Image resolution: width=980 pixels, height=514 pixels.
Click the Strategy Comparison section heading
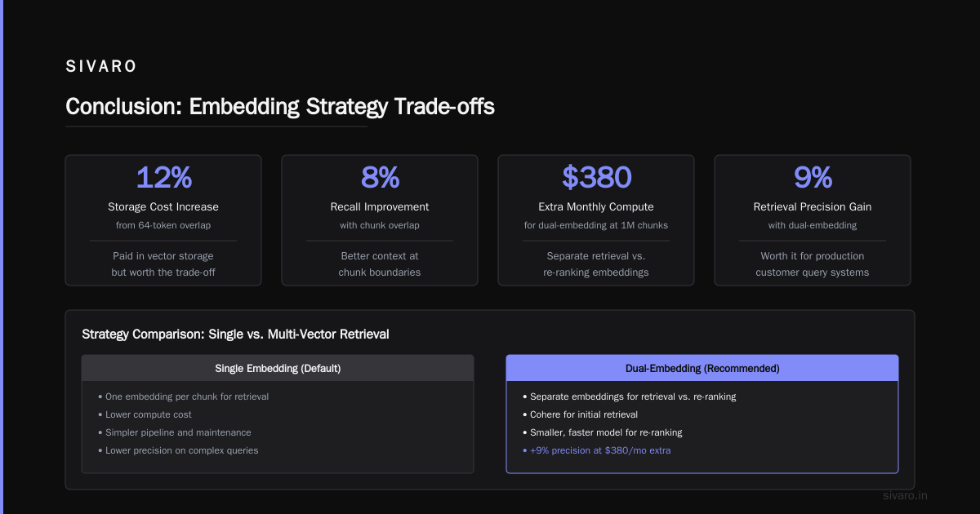coord(236,334)
